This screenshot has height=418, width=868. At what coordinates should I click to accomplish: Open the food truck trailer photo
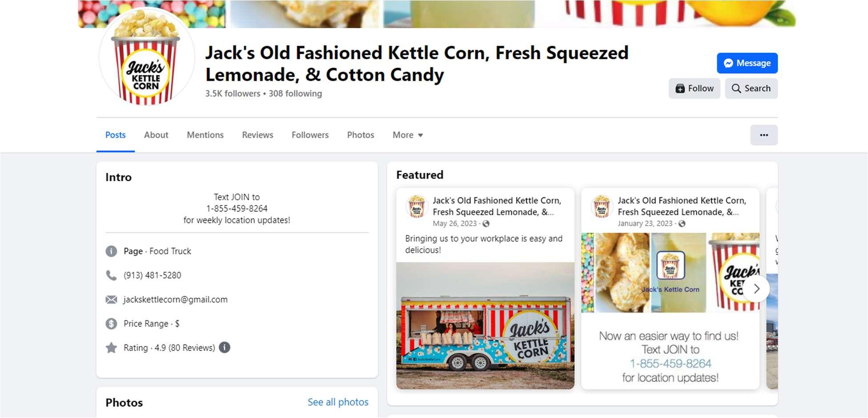pos(485,325)
